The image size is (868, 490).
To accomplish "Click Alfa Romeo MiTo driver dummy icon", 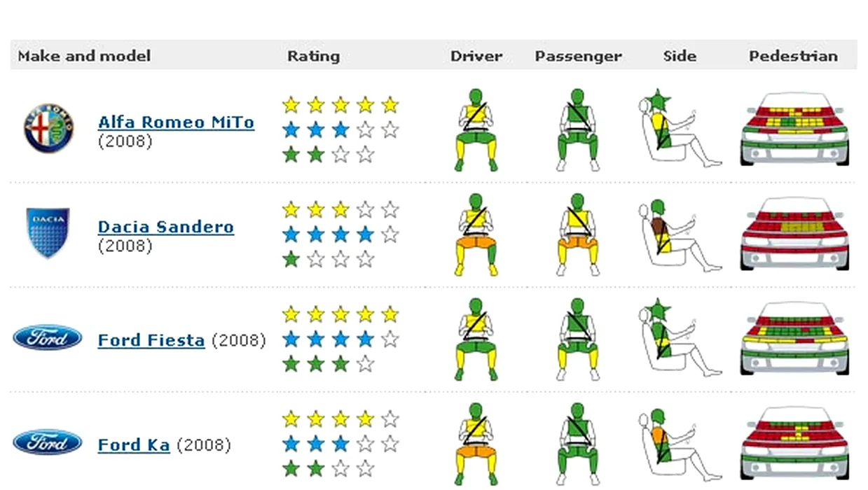I will click(476, 129).
